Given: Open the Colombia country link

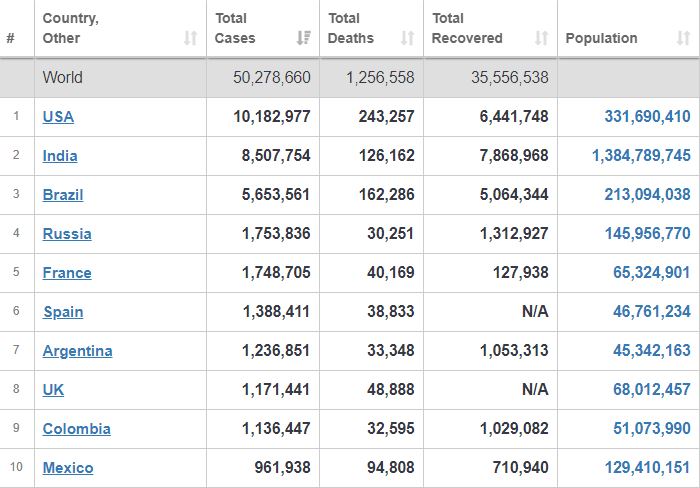Looking at the screenshot, I should (x=77, y=429).
